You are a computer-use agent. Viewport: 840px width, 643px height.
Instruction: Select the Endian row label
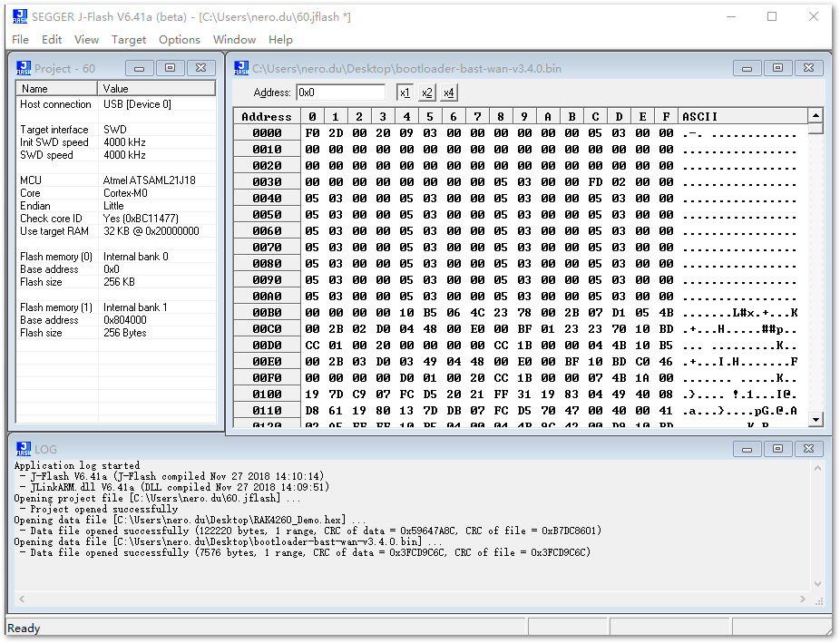(x=35, y=206)
